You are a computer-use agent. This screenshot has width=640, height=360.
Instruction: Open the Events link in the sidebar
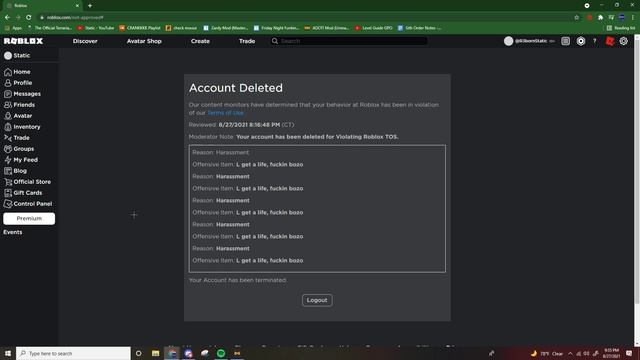click(13, 232)
